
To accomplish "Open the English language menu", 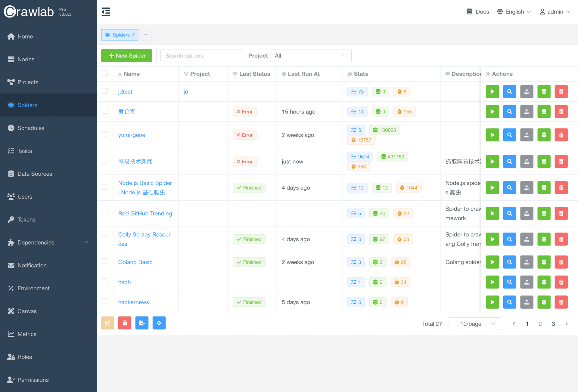I will (x=514, y=12).
